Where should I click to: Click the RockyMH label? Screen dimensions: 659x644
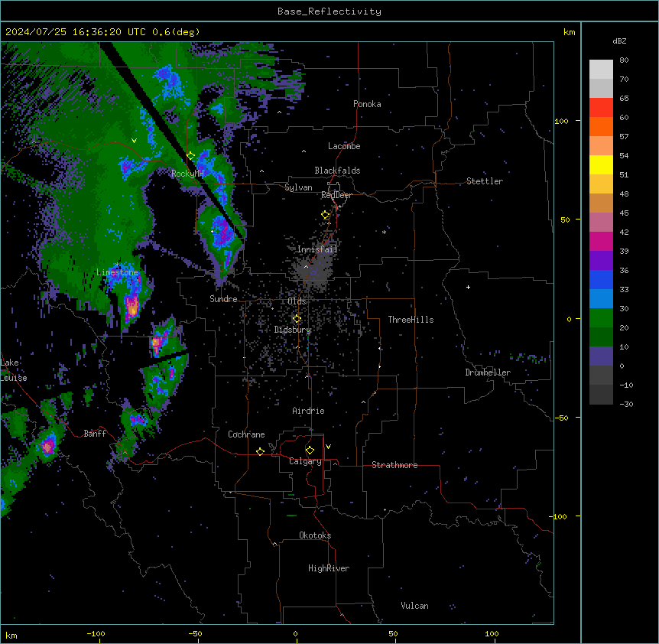187,173
